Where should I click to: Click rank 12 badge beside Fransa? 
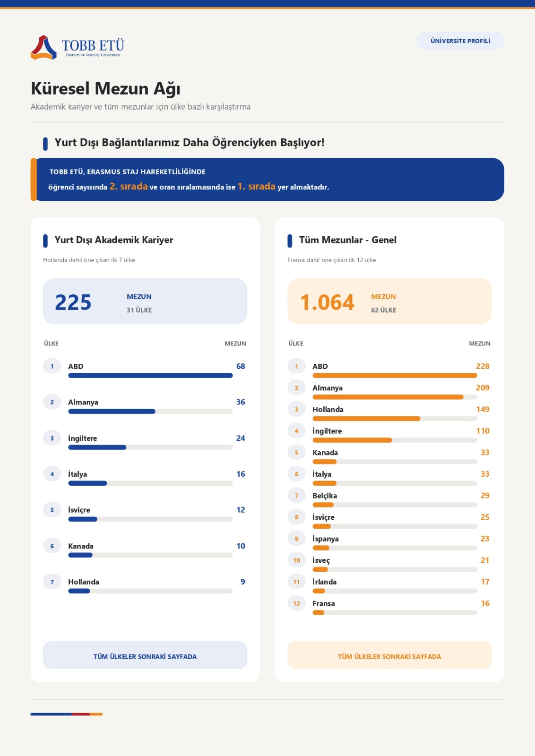[296, 603]
